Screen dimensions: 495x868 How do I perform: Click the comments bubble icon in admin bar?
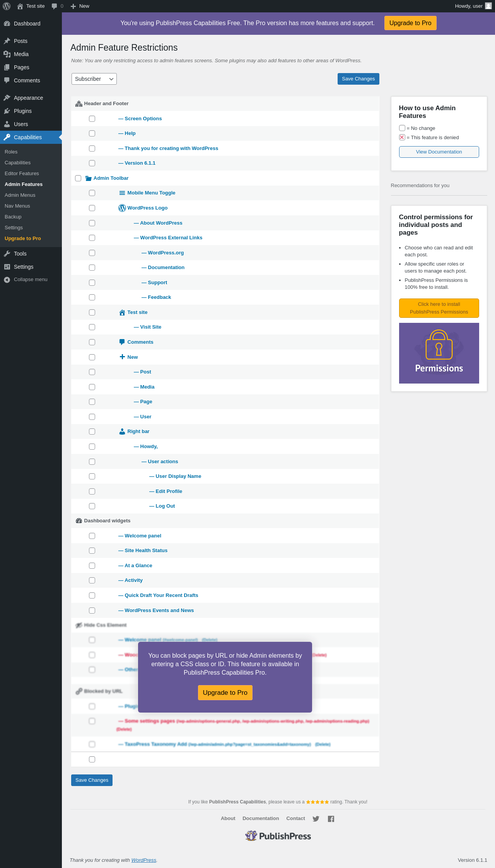pos(54,6)
